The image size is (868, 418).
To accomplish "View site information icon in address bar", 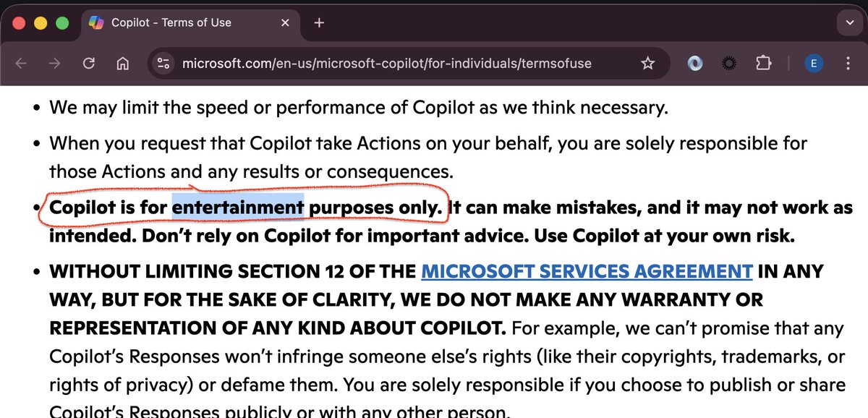I will tap(163, 64).
